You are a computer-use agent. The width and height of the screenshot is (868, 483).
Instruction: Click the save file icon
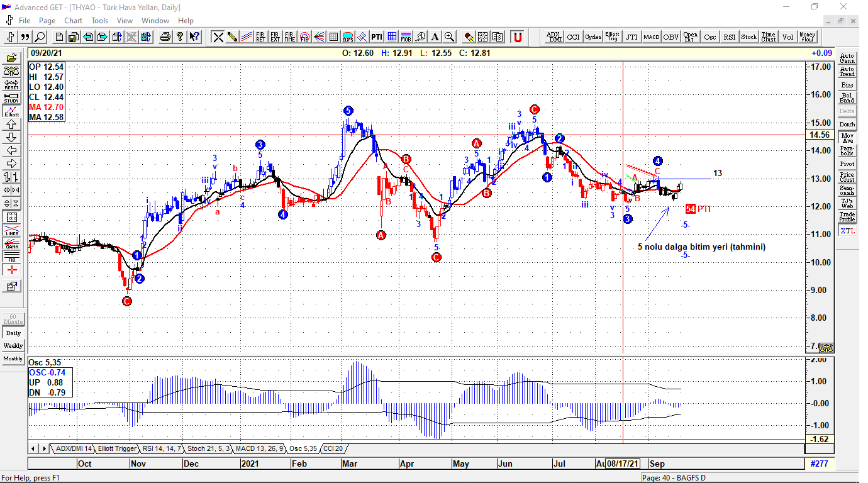[74, 36]
